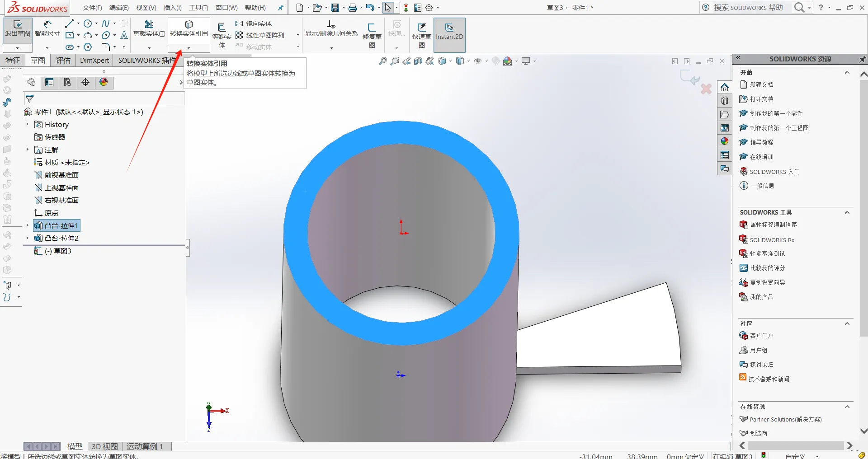Switch to the 特征 ribbon tab
Screen dimensions: 868x459
coord(13,61)
